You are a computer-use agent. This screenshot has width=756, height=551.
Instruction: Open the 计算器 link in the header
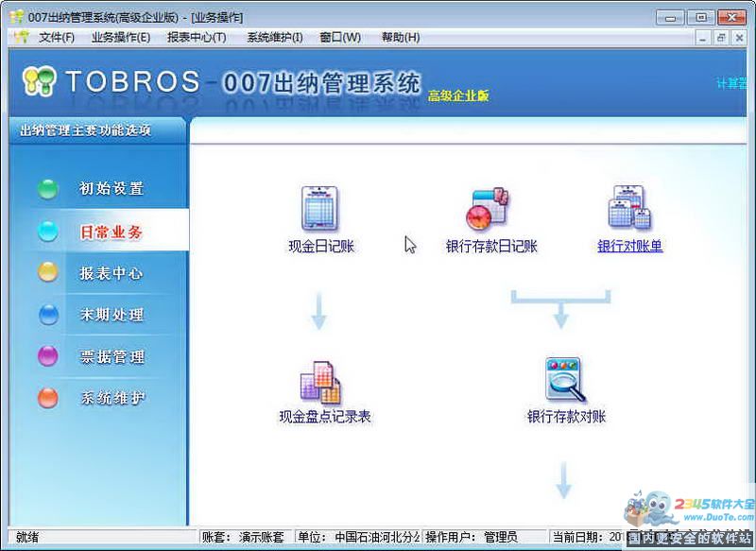(731, 83)
